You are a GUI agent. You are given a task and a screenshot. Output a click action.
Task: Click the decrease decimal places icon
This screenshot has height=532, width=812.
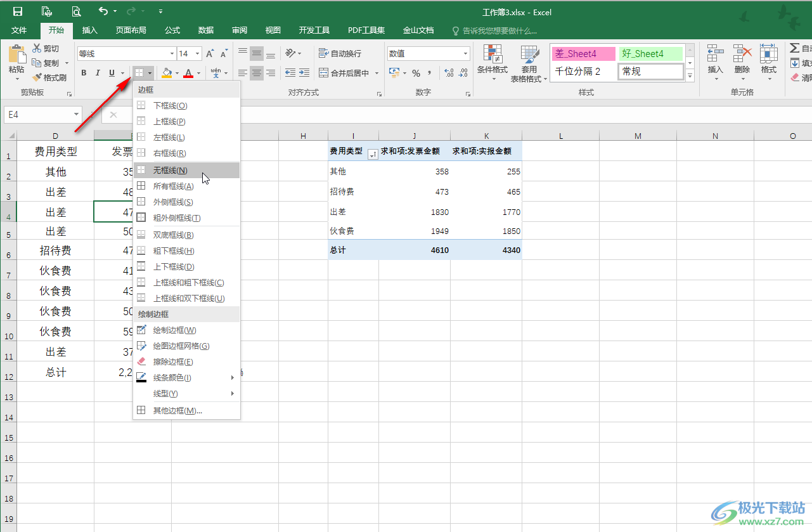pyautogui.click(x=464, y=73)
